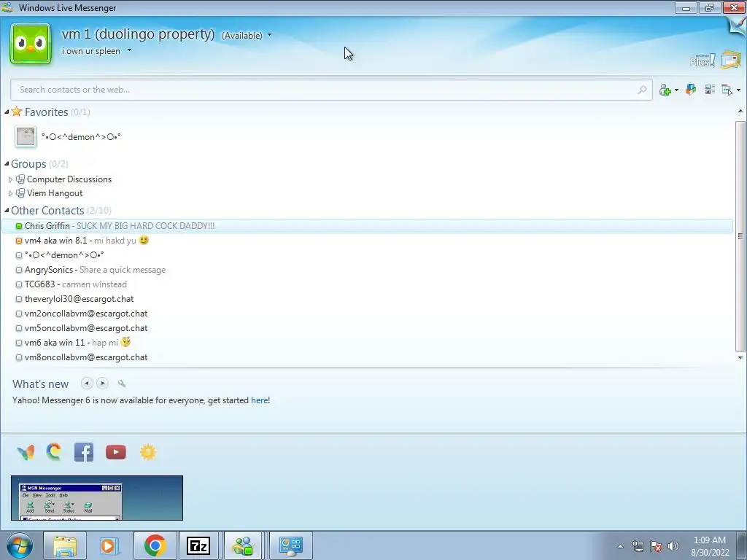
Task: Open the Facebook icon
Action: (x=84, y=452)
